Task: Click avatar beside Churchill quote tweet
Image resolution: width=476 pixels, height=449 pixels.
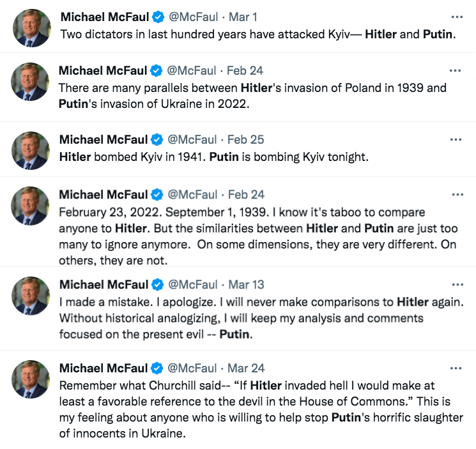Action: 31,379
